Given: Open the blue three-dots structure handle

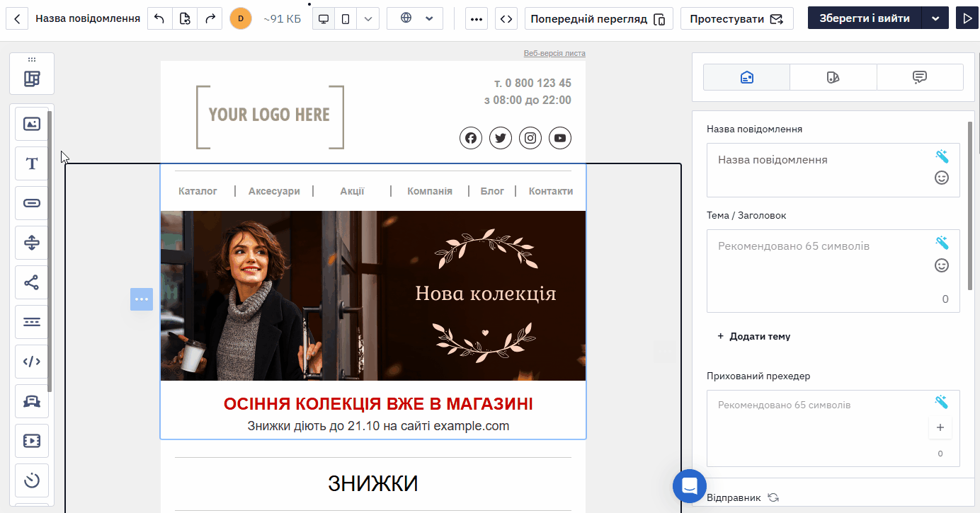Looking at the screenshot, I should pos(142,299).
